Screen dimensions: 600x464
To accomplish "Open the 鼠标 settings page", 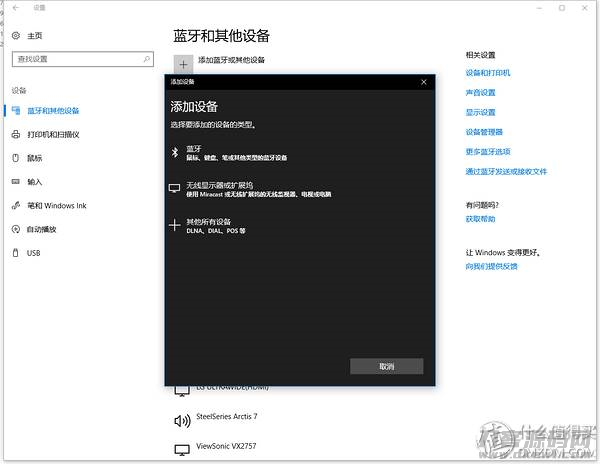I will click(x=34, y=158).
